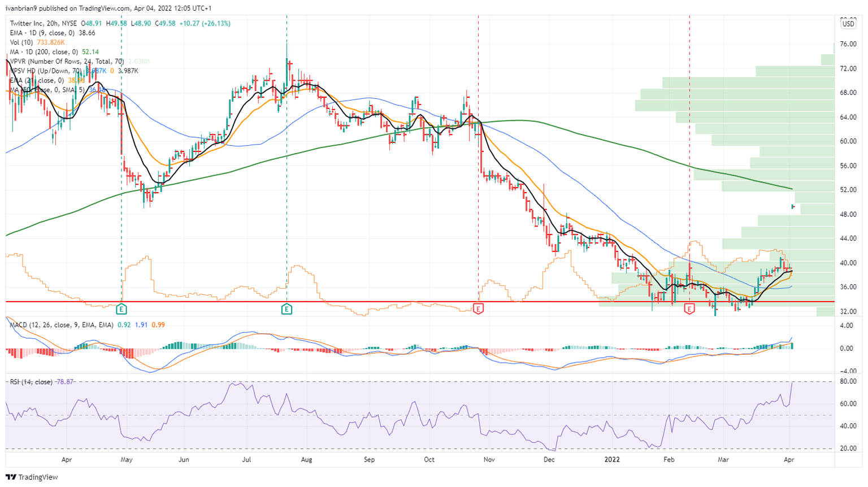
Task: Click the 44.00 price axis label
Action: 848,238
